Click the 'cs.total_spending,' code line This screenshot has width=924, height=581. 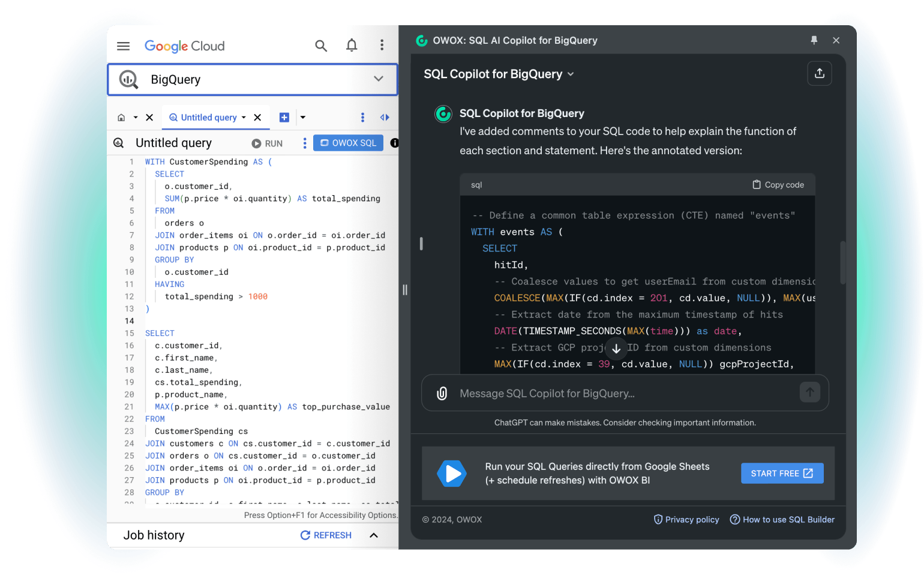pyautogui.click(x=199, y=382)
